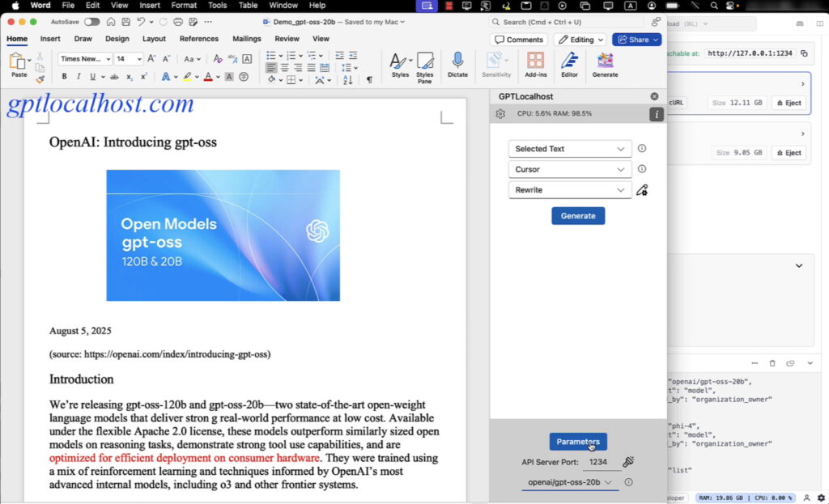Open the prompt editor pen icon beside Rewrite
The image size is (829, 504).
coord(642,190)
